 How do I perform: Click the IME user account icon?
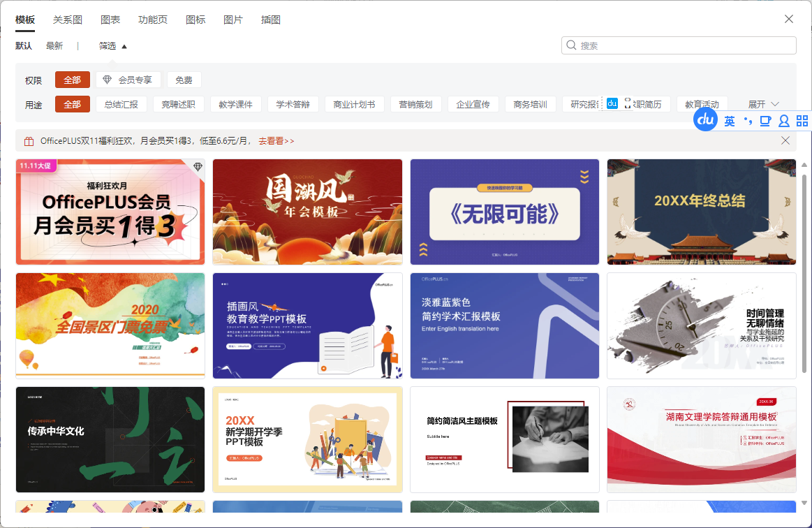pos(783,122)
